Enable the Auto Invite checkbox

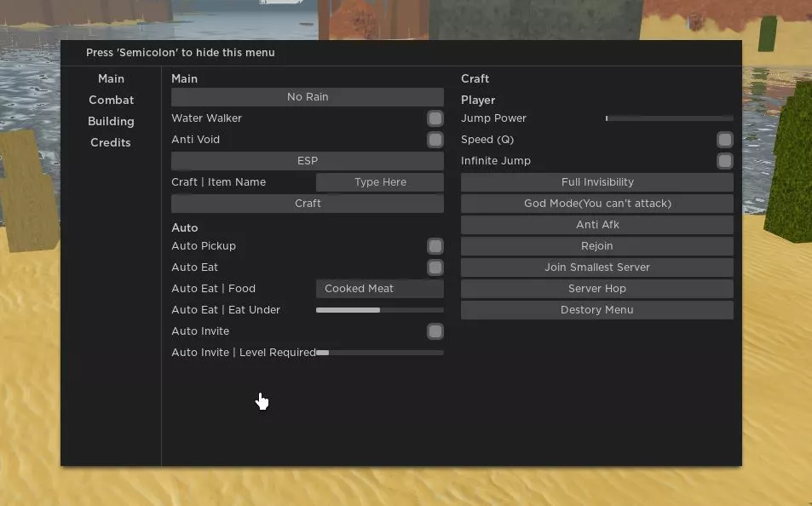(435, 331)
